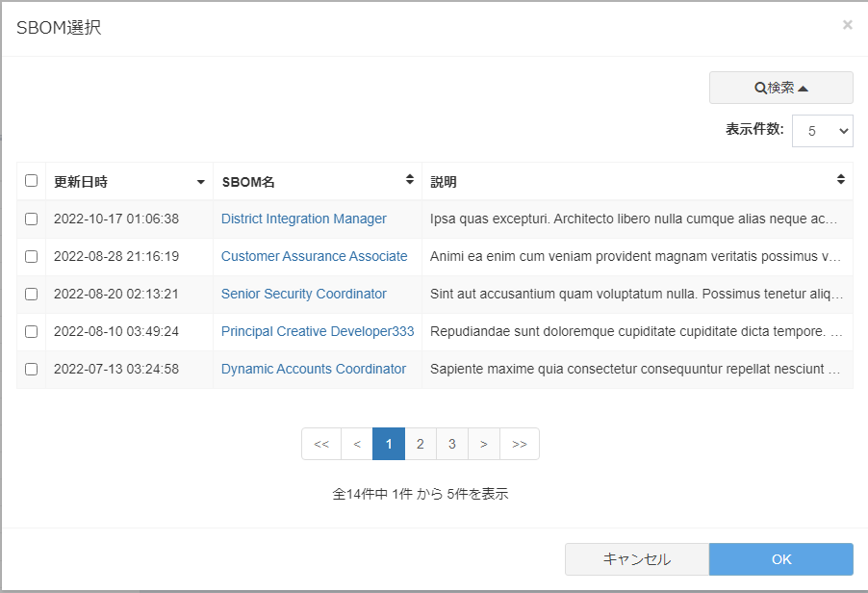Open page 3 of the SBOM list
Viewport: 868px width, 593px height.
[451, 444]
